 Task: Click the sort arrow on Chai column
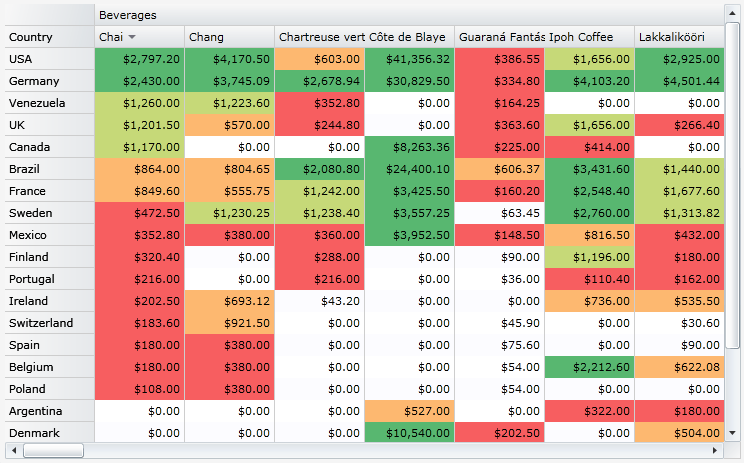131,37
